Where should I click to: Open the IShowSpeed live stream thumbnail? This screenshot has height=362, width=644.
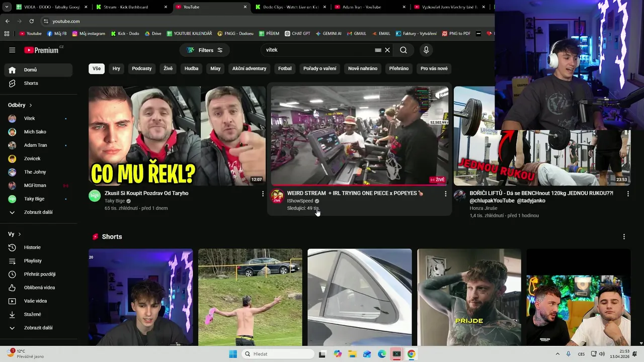click(360, 136)
